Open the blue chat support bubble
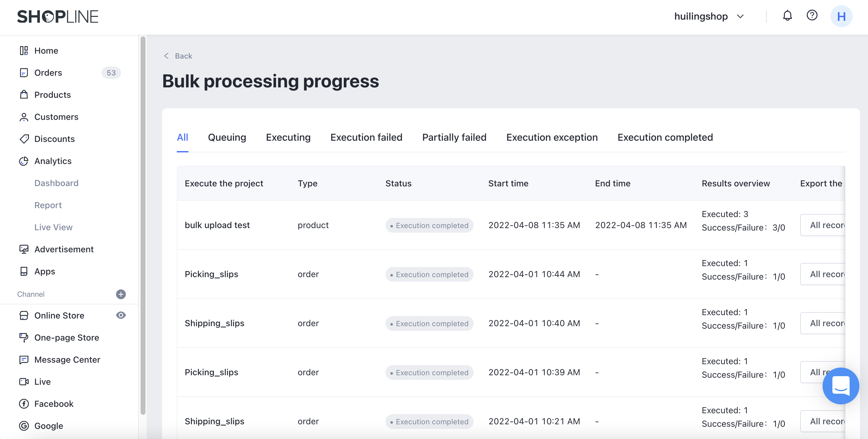 pyautogui.click(x=840, y=385)
